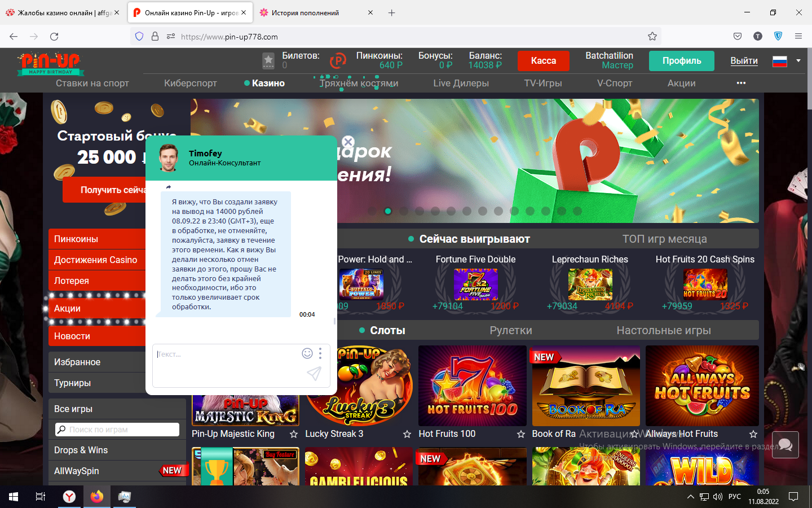The width and height of the screenshot is (812, 508).
Task: Click the site padlock icon
Action: pos(155,36)
